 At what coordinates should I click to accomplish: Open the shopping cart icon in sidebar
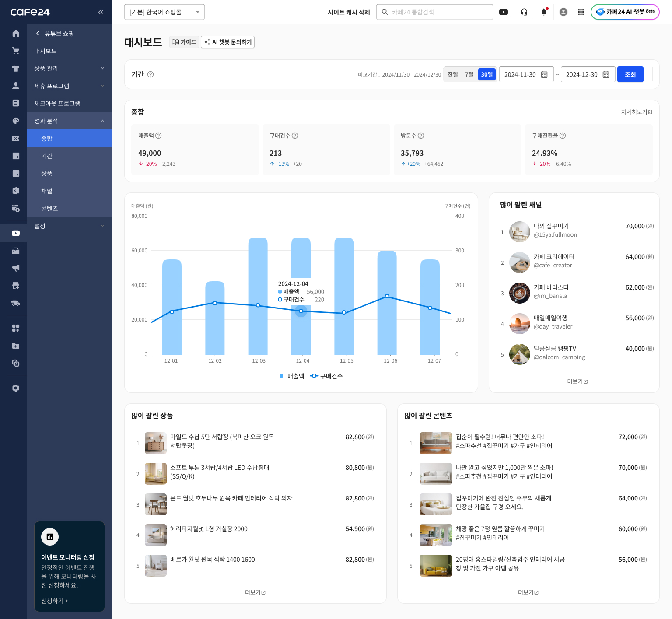(x=16, y=51)
